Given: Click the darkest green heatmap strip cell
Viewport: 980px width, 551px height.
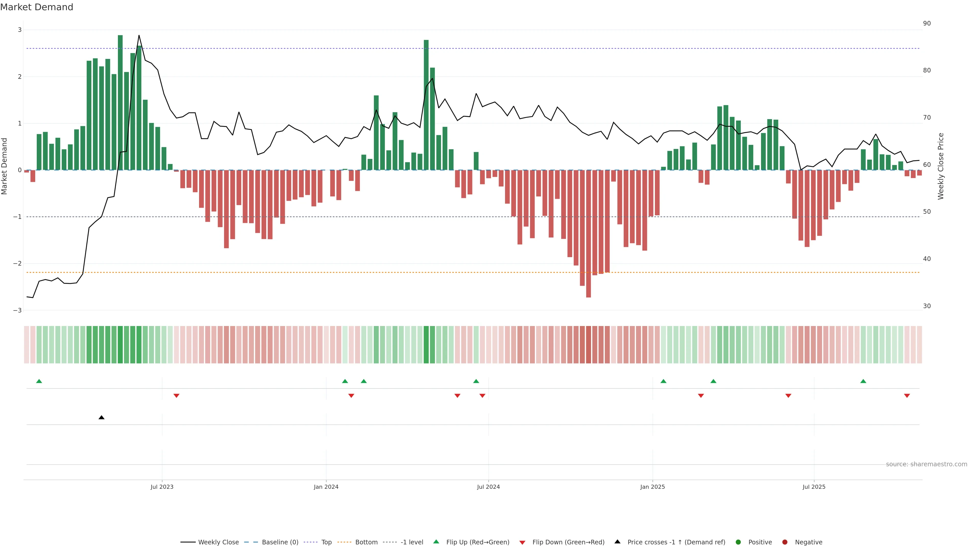Looking at the screenshot, I should [x=120, y=345].
